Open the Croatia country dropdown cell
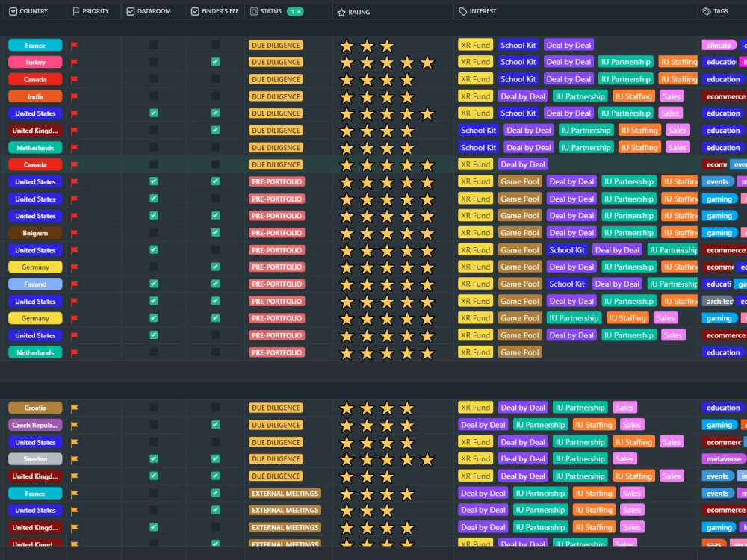 (35, 408)
